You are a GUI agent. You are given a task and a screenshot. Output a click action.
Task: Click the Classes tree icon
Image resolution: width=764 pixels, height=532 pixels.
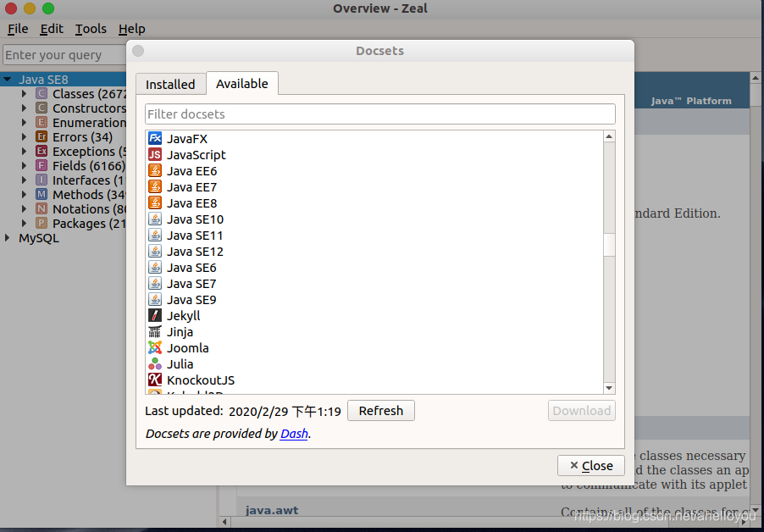click(x=42, y=93)
